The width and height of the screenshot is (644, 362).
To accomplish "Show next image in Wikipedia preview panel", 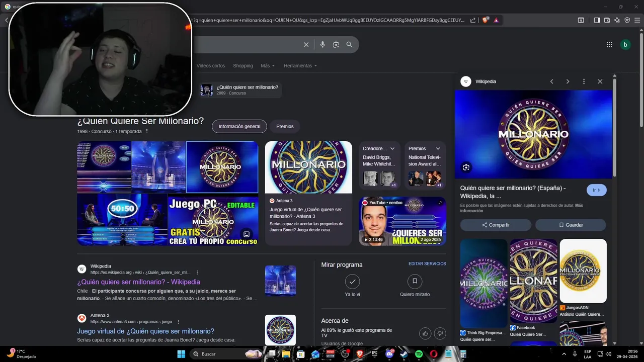I will (x=568, y=81).
